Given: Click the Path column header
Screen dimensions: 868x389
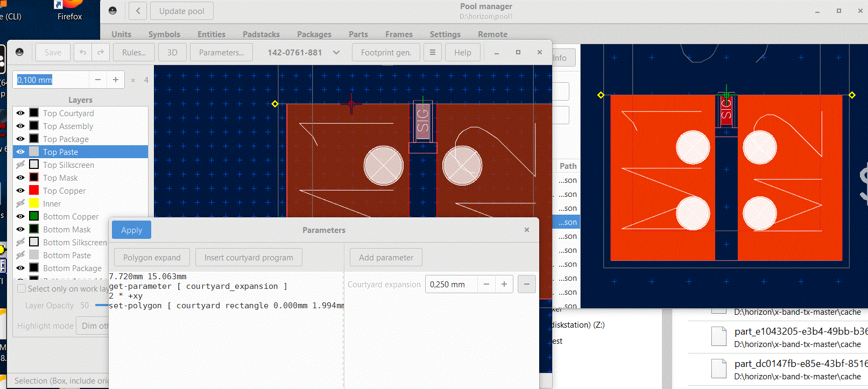Looking at the screenshot, I should 568,166.
